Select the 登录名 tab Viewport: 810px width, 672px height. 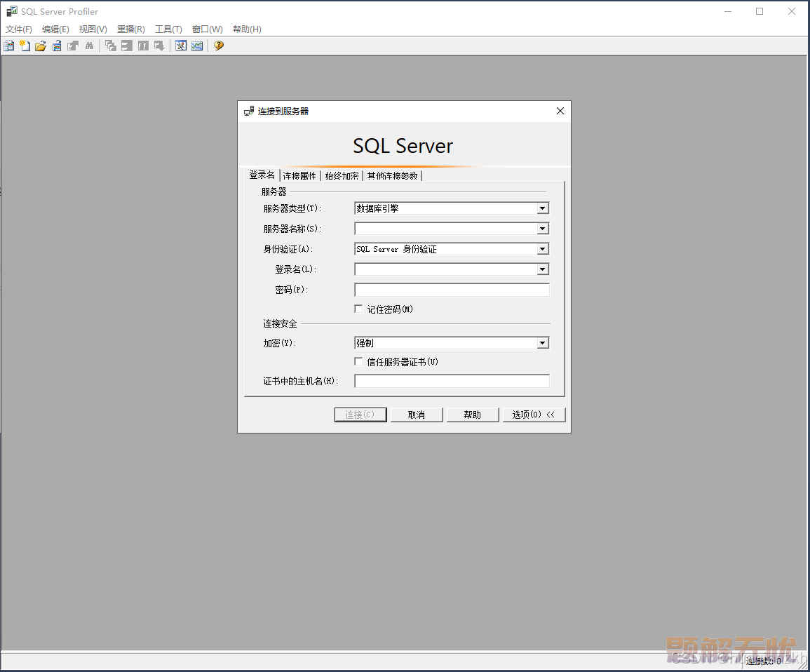click(262, 175)
